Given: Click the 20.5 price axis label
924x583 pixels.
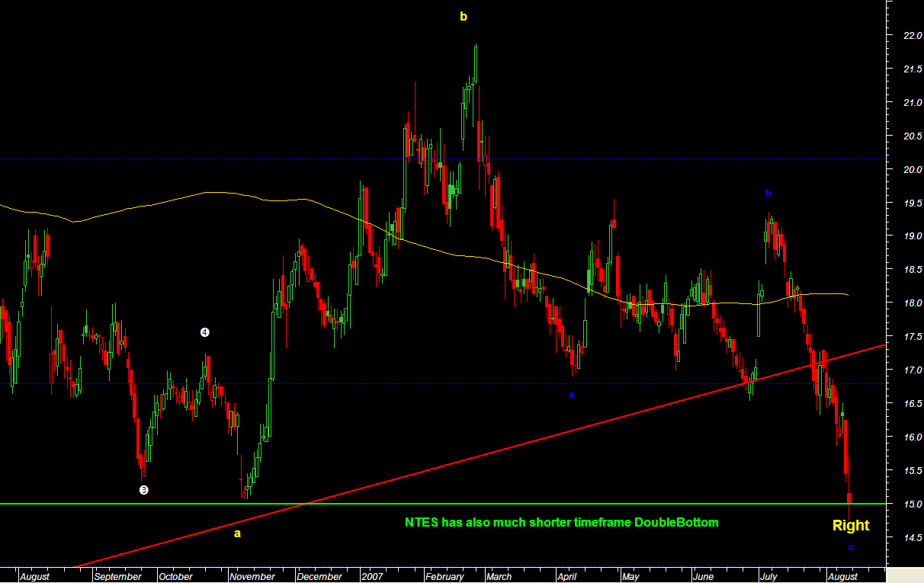Looking at the screenshot, I should 913,136.
